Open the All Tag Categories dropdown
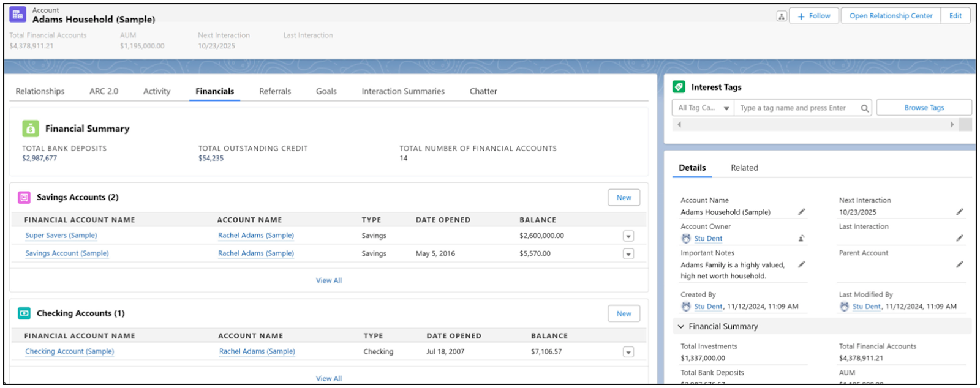Screen dimensions: 980x388 coord(703,108)
